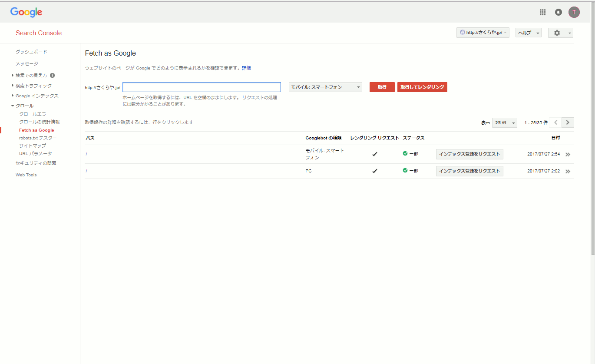The image size is (595, 364).
Task: Request indexing for the PC row
Action: (469, 171)
